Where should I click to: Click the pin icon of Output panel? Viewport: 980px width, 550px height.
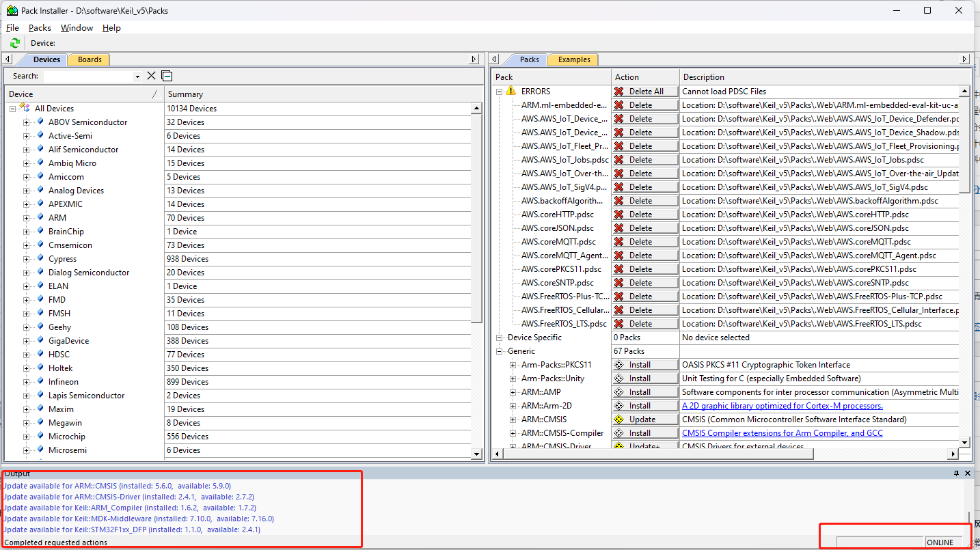point(956,473)
